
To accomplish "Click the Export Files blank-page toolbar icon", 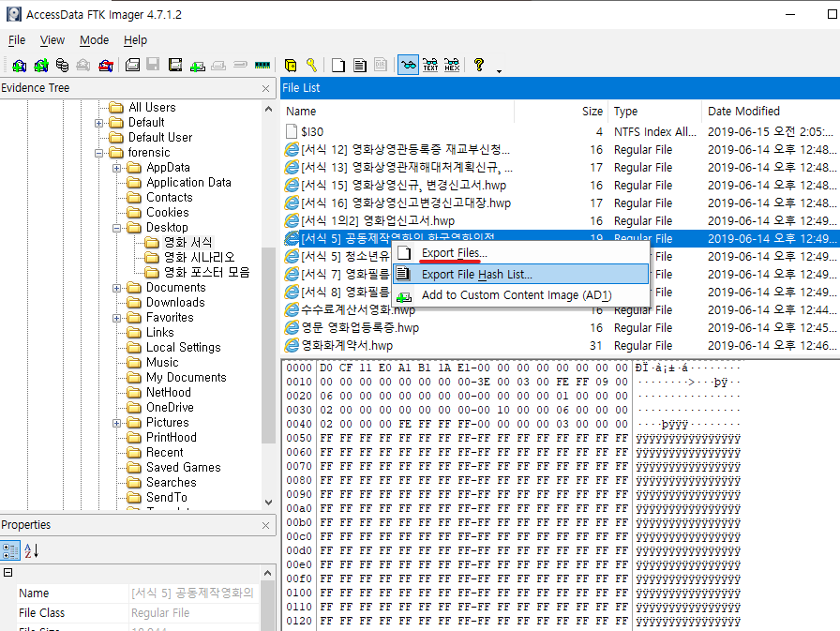I will (338, 66).
